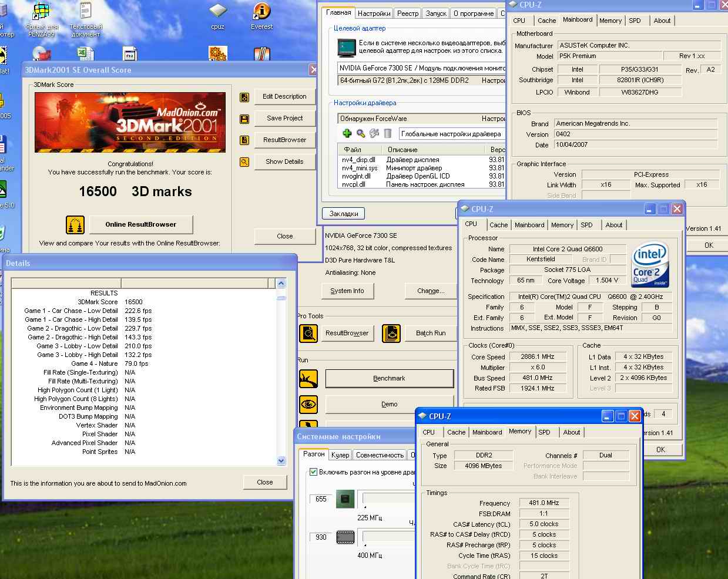
Task: Click the GPU chip icon next to 655
Action: [x=345, y=499]
